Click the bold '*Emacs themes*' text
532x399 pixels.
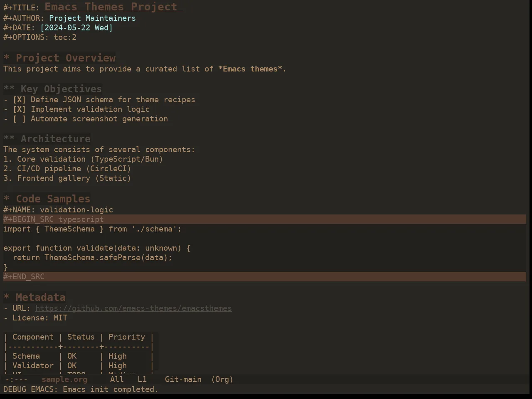pyautogui.click(x=250, y=69)
